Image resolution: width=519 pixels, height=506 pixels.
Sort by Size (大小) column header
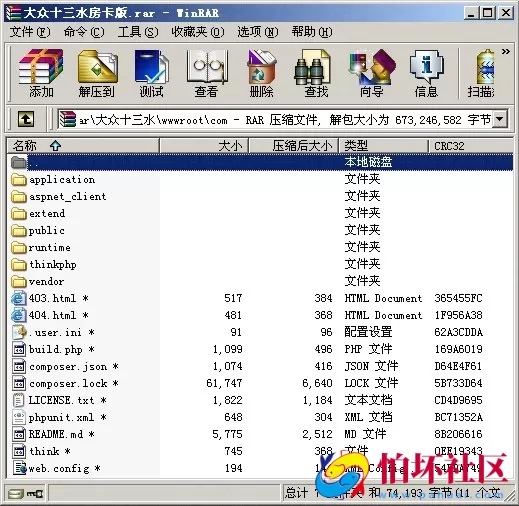point(204,146)
